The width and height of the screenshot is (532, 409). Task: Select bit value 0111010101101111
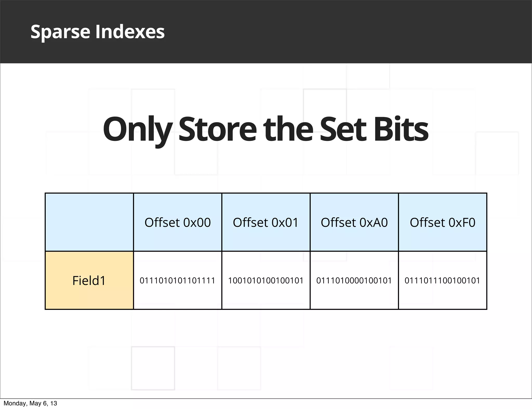coord(177,281)
